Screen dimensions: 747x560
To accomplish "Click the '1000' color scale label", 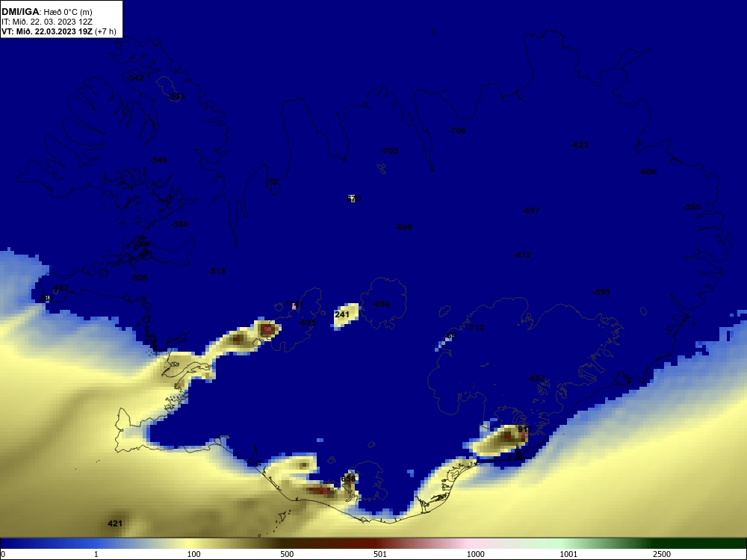I will [475, 554].
